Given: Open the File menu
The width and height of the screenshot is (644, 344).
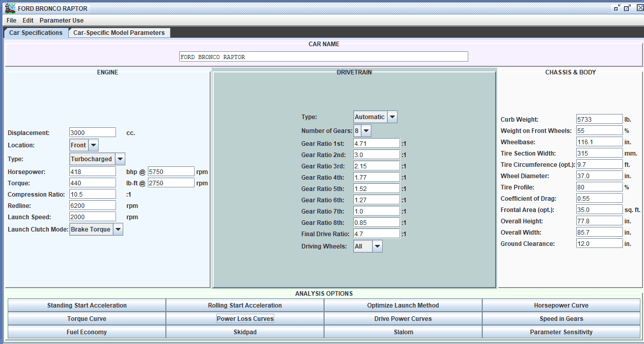Looking at the screenshot, I should click(11, 21).
